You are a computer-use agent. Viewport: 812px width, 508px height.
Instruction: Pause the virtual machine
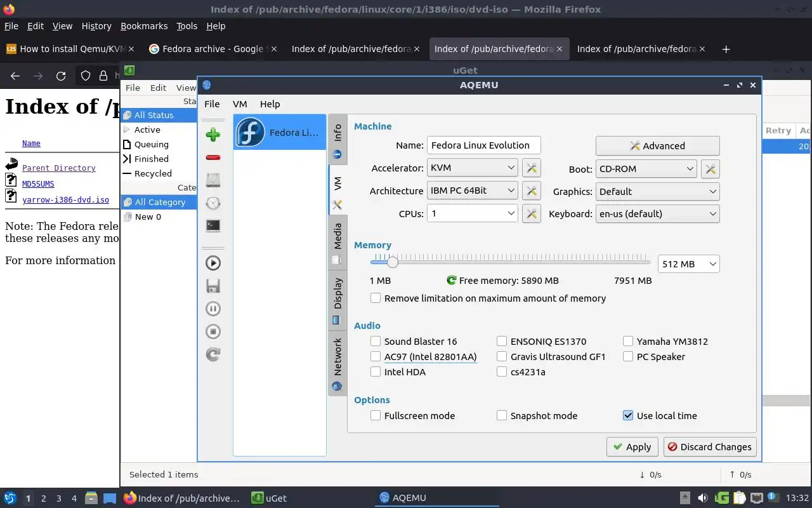[x=213, y=309]
